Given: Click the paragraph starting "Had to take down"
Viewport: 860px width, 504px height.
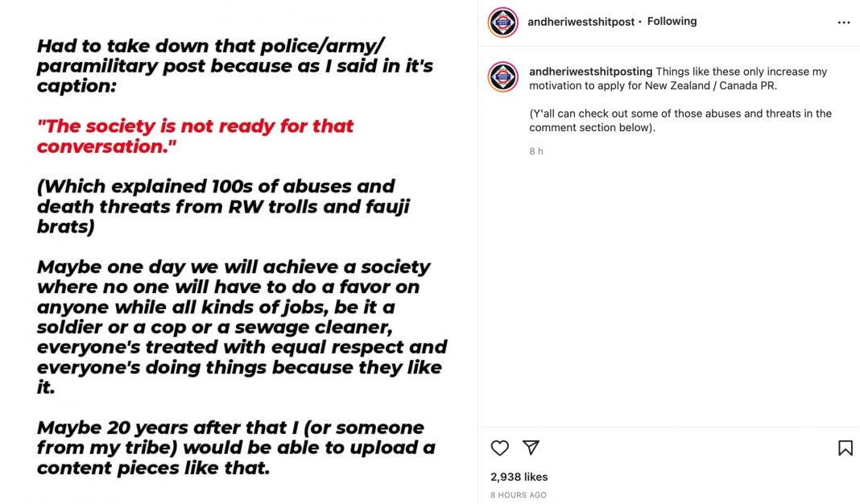Looking at the screenshot, I should tap(234, 66).
